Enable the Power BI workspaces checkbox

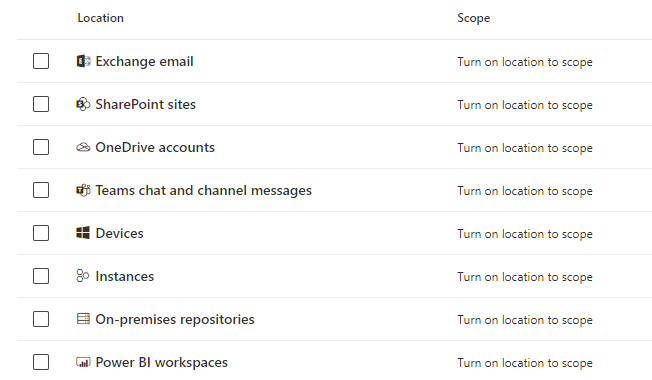click(41, 362)
